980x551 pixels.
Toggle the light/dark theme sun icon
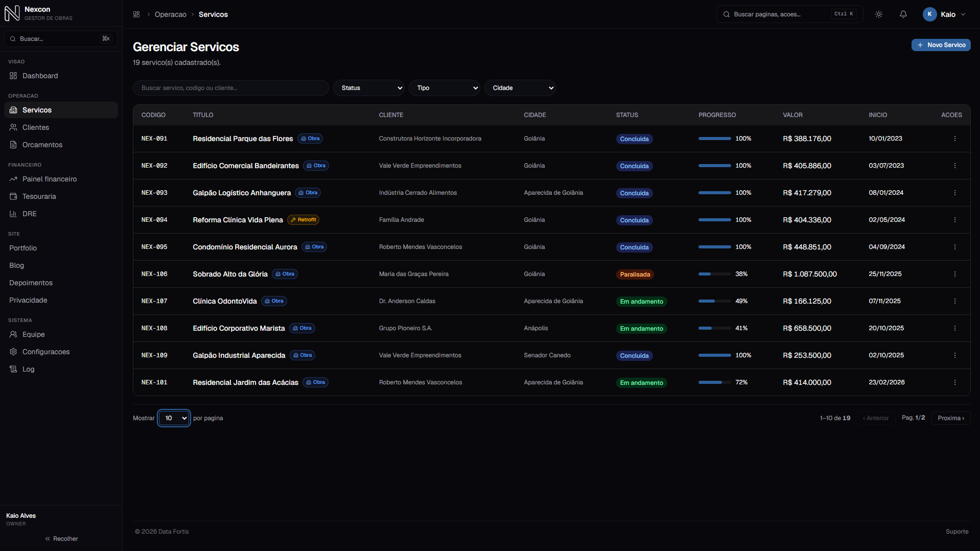click(x=879, y=14)
